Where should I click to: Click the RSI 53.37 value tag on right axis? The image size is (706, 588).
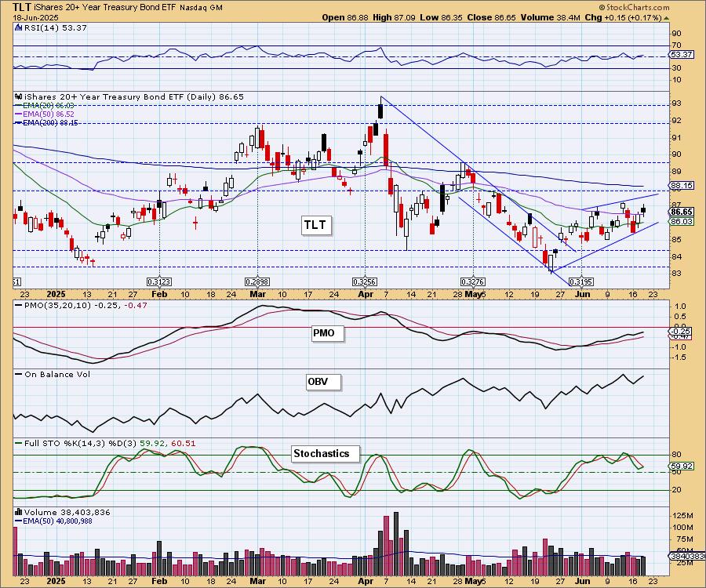coord(681,54)
